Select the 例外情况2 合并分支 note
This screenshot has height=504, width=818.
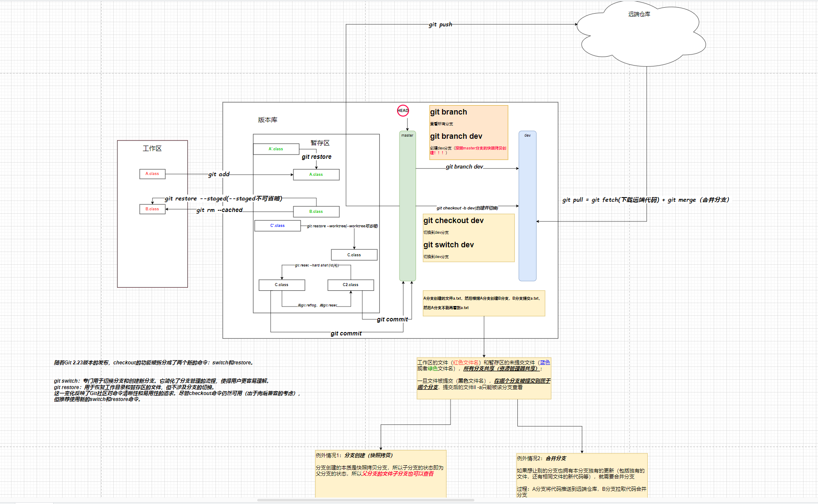pos(582,475)
